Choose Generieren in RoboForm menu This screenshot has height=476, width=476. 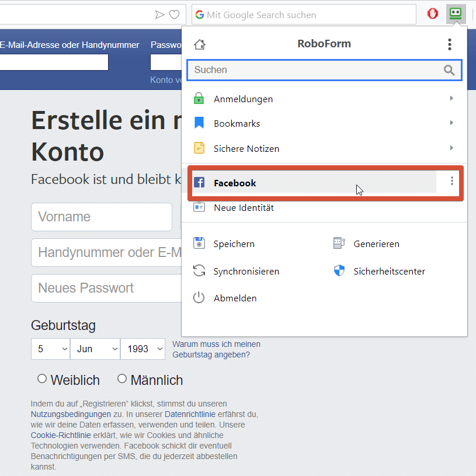(377, 244)
